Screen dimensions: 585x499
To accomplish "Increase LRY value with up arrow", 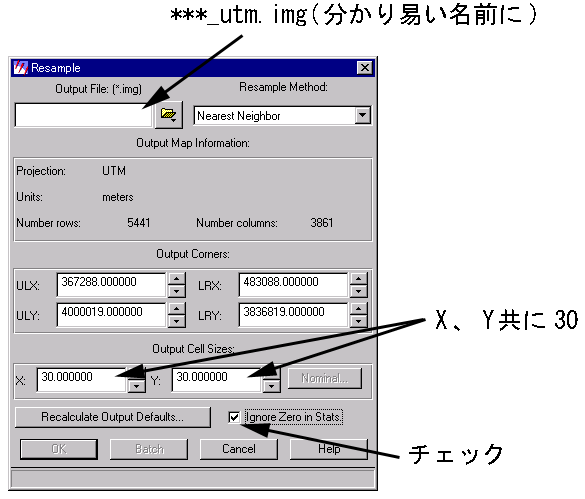I will (x=359, y=309).
